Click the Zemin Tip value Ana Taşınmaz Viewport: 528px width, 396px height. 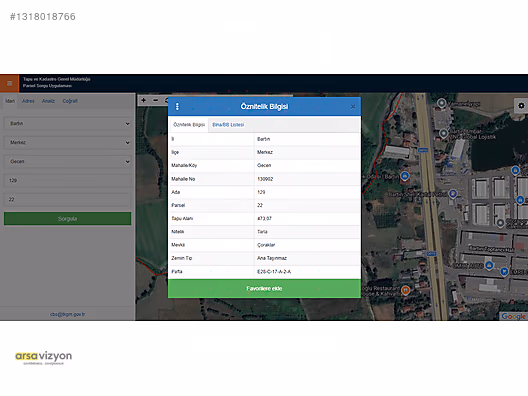272,258
